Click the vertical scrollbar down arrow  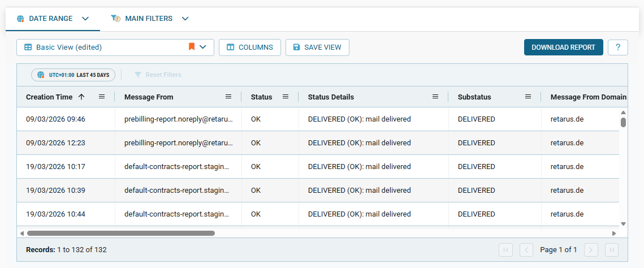coord(623,224)
